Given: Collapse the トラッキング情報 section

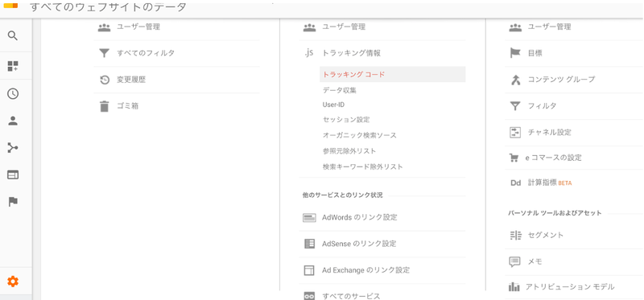Looking at the screenshot, I should (x=351, y=53).
